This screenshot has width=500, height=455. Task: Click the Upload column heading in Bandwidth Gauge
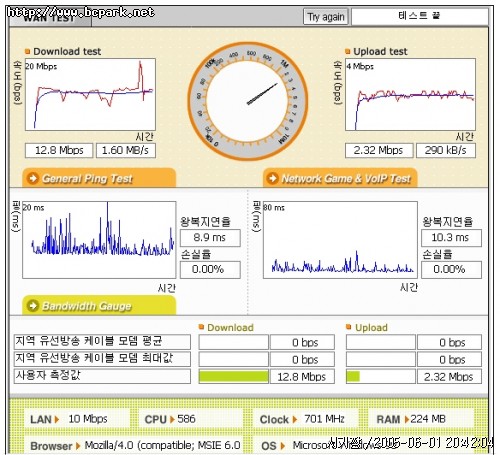tap(371, 328)
